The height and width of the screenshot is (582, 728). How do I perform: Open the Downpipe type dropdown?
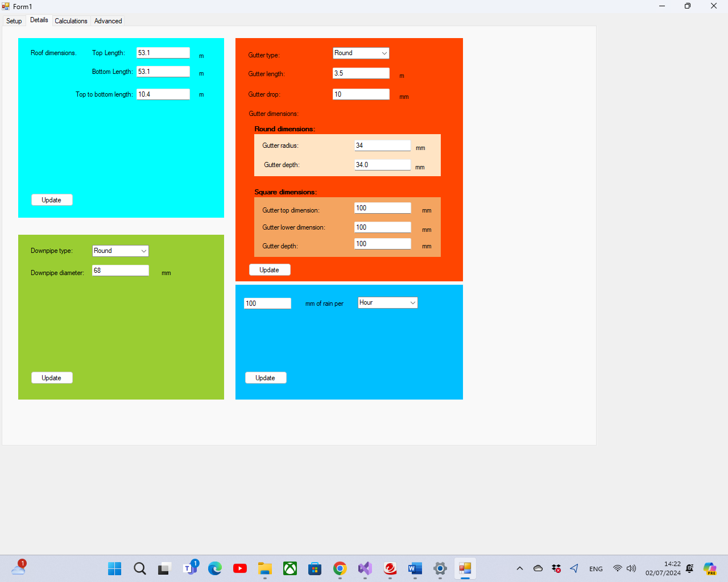click(120, 251)
